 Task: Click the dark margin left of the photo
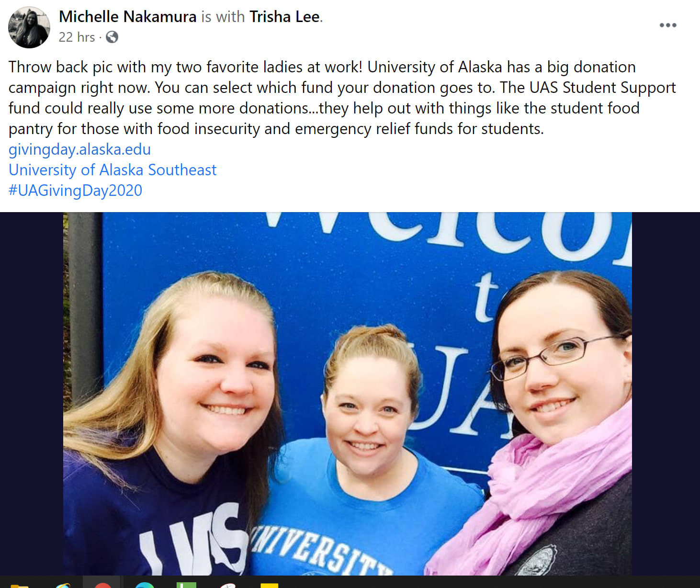click(x=32, y=394)
